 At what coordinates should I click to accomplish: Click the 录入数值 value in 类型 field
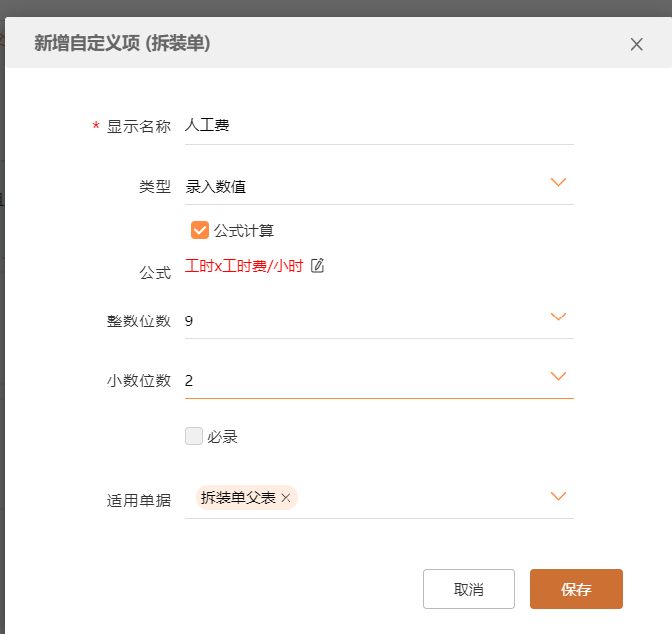tap(216, 186)
